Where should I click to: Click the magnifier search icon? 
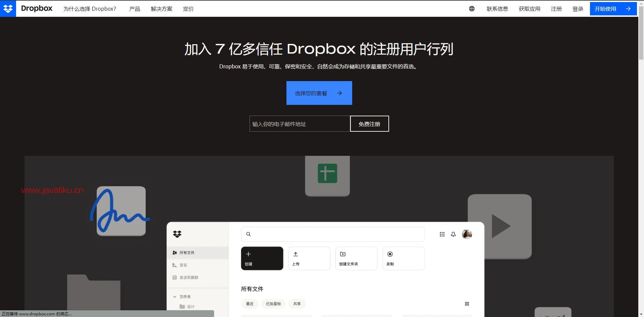pos(249,234)
